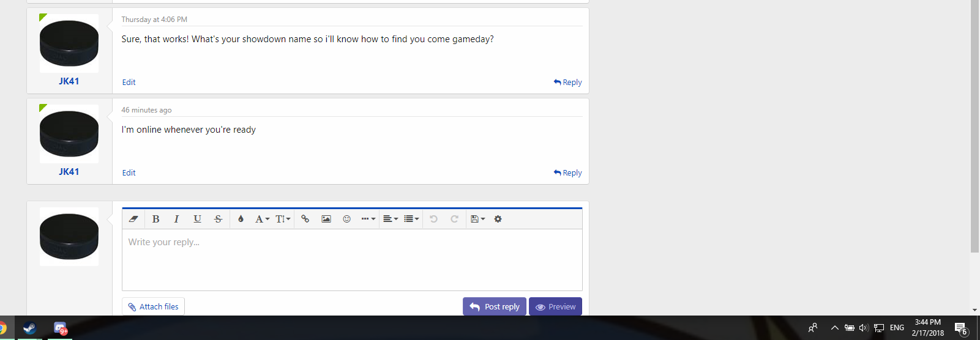This screenshot has width=980, height=340.
Task: Click the battery icon in system tray
Action: click(x=850, y=328)
